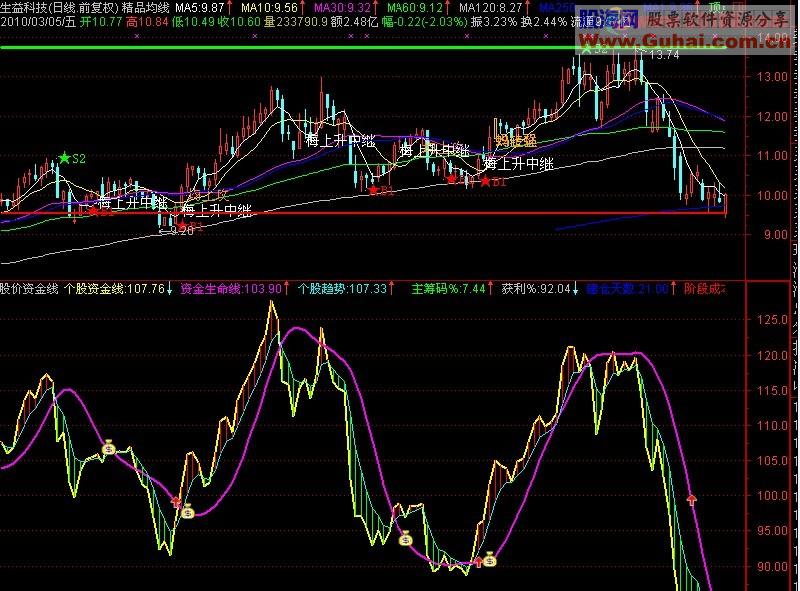The height and width of the screenshot is (591, 800).
Task: Click the rightmost money bag icon near 90.00
Action: 490,559
